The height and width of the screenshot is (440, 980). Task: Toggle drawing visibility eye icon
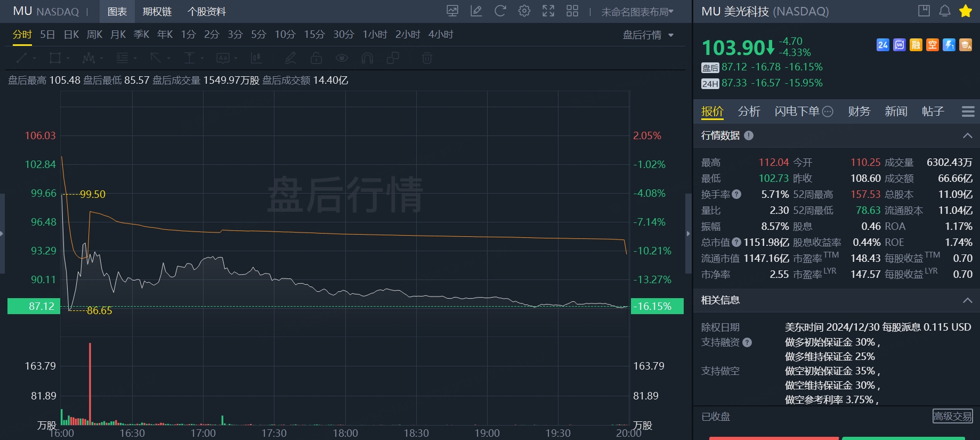pyautogui.click(x=342, y=58)
